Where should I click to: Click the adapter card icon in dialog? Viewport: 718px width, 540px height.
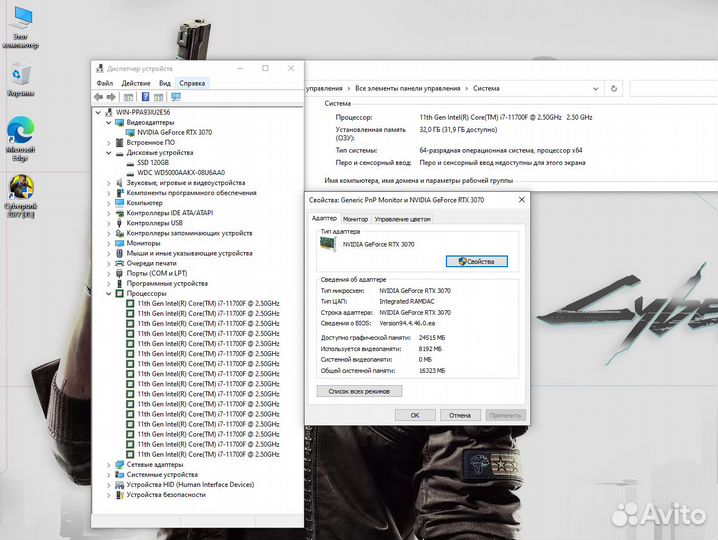pos(328,245)
